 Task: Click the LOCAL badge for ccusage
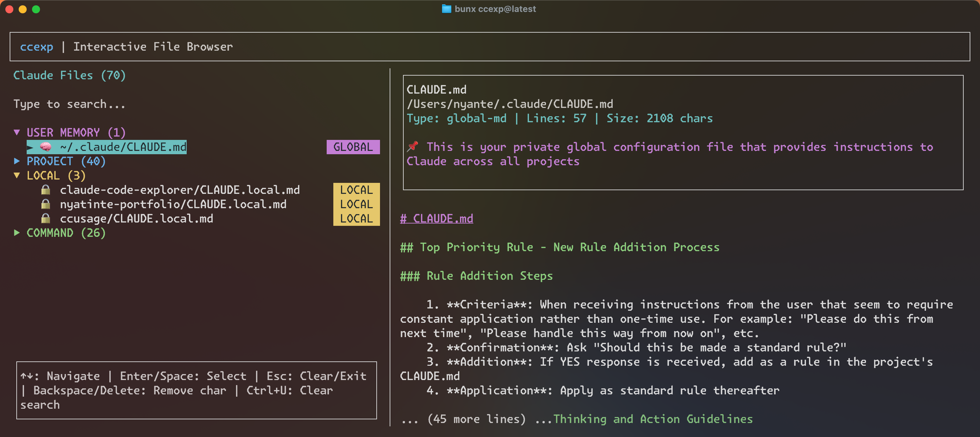point(356,218)
